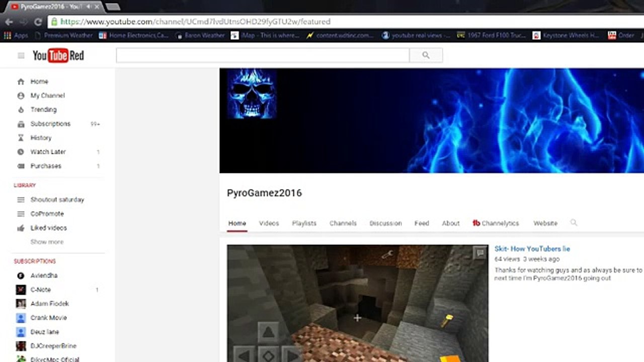Switch to the Feed tab
The image size is (644, 362).
(x=422, y=223)
